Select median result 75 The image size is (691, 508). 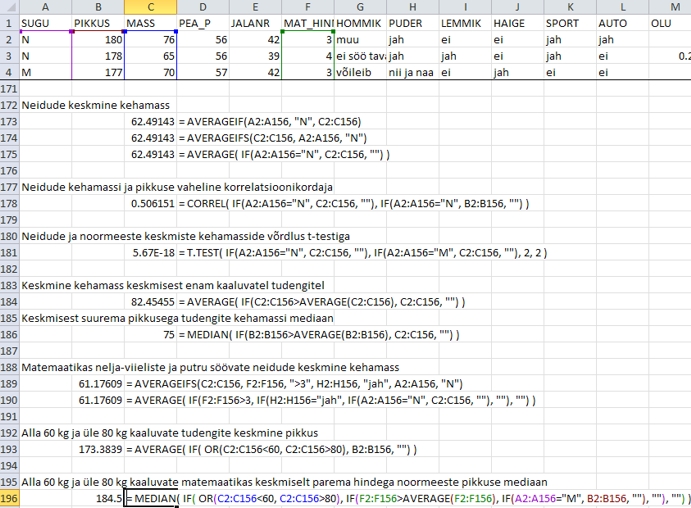point(151,335)
